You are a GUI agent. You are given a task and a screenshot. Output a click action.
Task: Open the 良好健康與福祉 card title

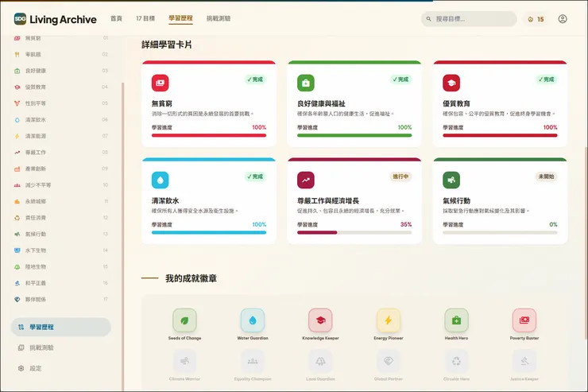point(321,103)
